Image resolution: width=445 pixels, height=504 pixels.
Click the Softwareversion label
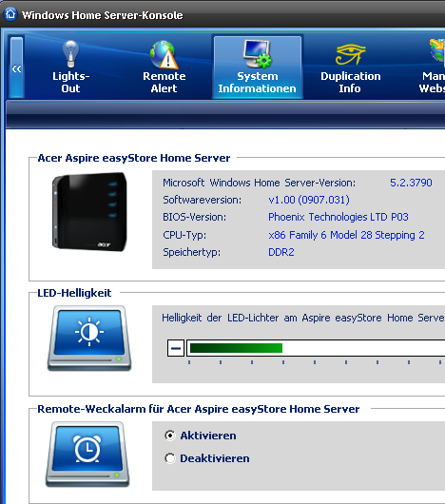(x=203, y=200)
